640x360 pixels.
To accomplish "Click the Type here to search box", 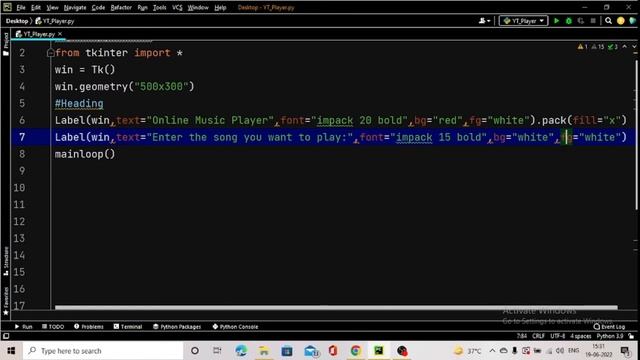I will pyautogui.click(x=103, y=351).
